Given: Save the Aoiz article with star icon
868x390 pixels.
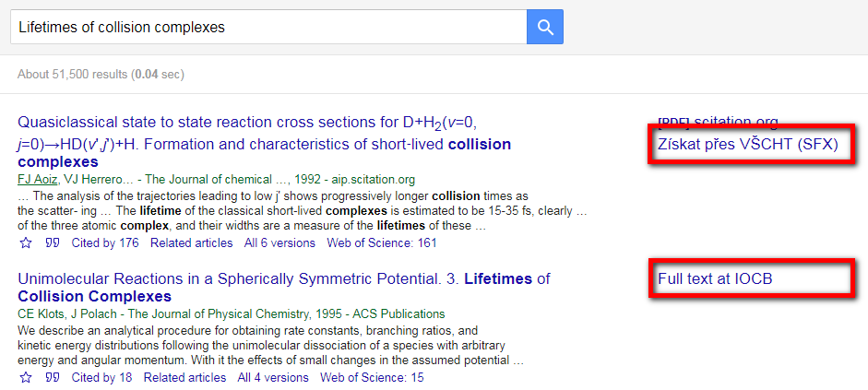Looking at the screenshot, I should (26, 242).
